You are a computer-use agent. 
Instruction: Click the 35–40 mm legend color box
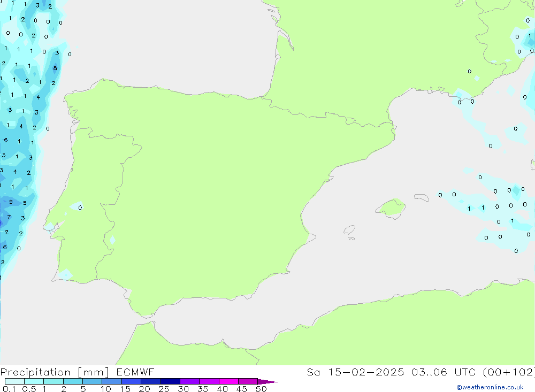pyautogui.click(x=209, y=381)
